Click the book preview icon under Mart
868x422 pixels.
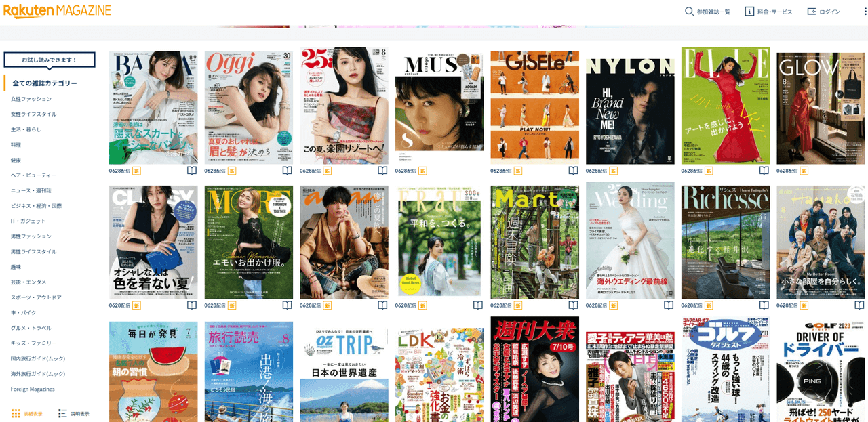(x=573, y=305)
